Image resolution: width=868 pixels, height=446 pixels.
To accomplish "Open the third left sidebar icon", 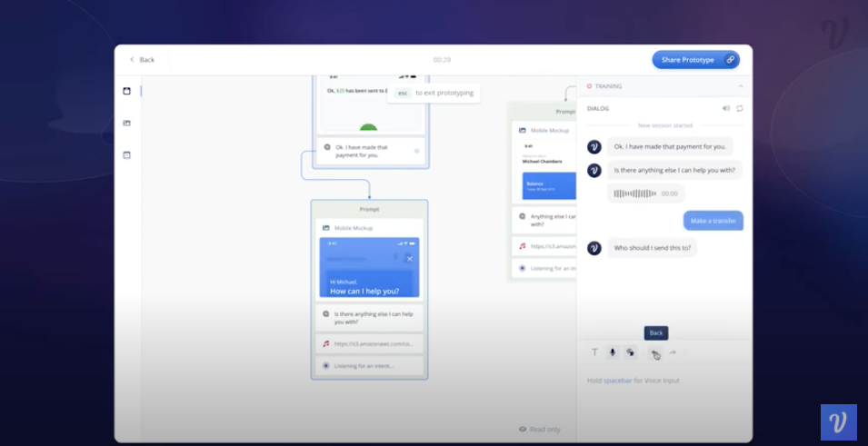I will pyautogui.click(x=126, y=155).
